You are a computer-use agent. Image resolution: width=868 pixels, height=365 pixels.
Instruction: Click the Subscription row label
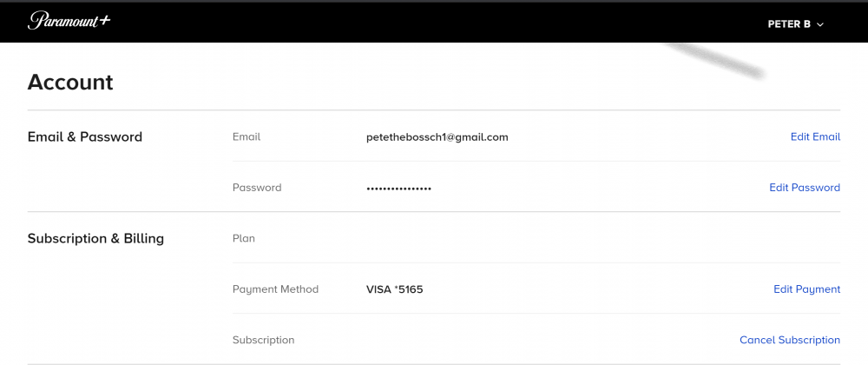tap(263, 340)
